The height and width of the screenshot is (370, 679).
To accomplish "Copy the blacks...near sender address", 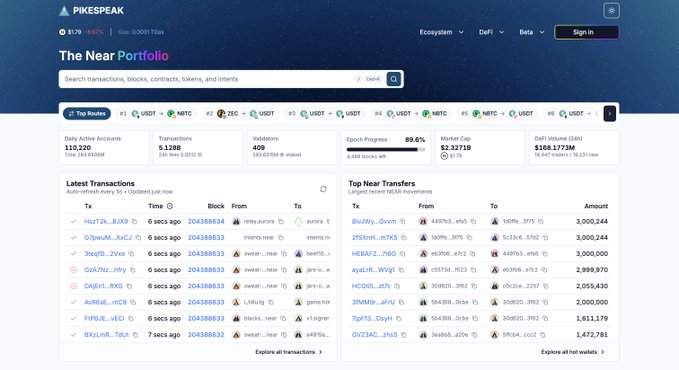I will click(283, 318).
